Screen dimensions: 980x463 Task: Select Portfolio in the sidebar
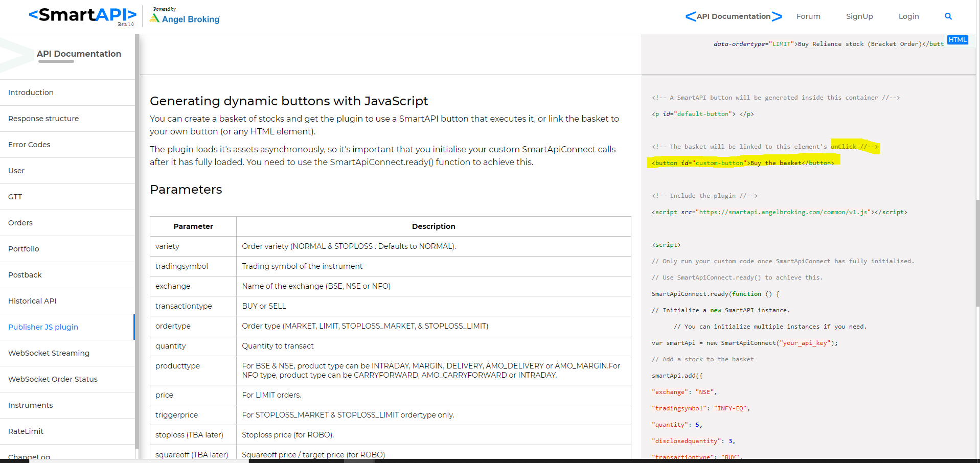click(x=67, y=249)
